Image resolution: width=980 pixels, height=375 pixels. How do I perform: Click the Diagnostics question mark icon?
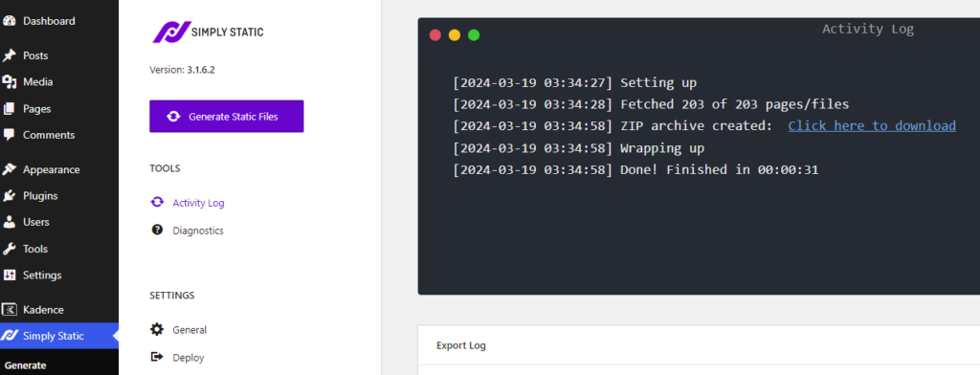158,230
